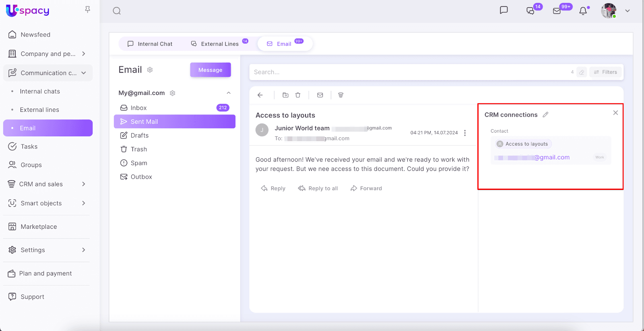Image resolution: width=644 pixels, height=331 pixels.
Task: Edit CRM connections with pencil icon
Action: tap(545, 115)
